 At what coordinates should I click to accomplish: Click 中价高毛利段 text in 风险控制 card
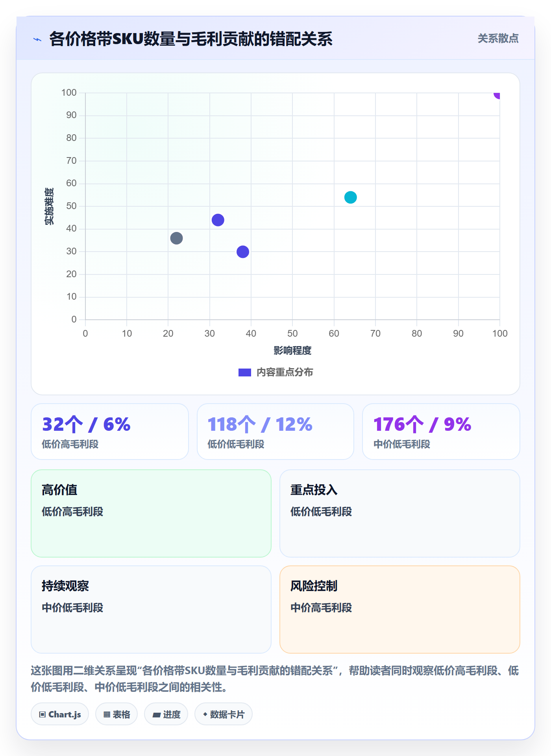point(321,608)
